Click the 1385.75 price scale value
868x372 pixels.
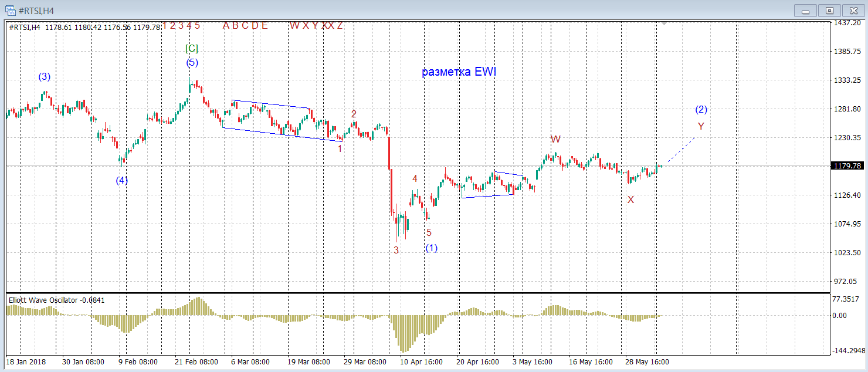[x=847, y=51]
